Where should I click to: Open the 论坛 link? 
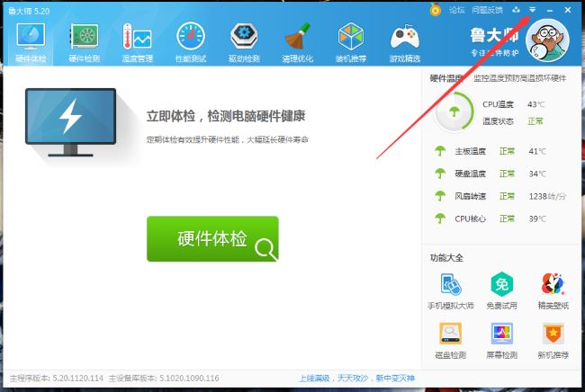pyautogui.click(x=456, y=10)
